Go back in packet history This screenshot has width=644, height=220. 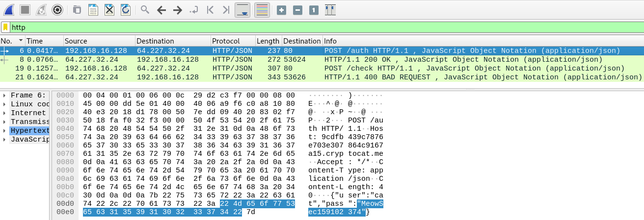pos(161,9)
